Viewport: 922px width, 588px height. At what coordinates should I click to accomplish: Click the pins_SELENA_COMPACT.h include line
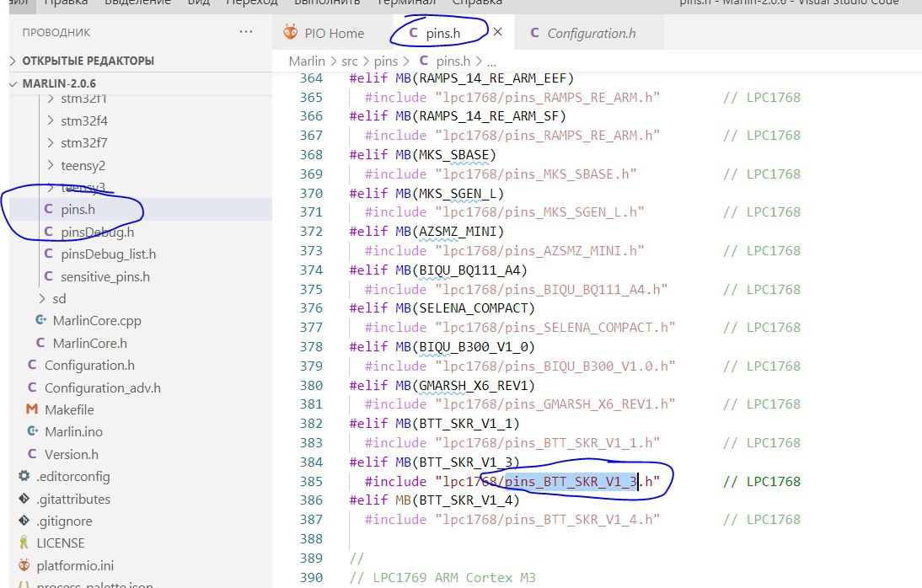coord(520,328)
